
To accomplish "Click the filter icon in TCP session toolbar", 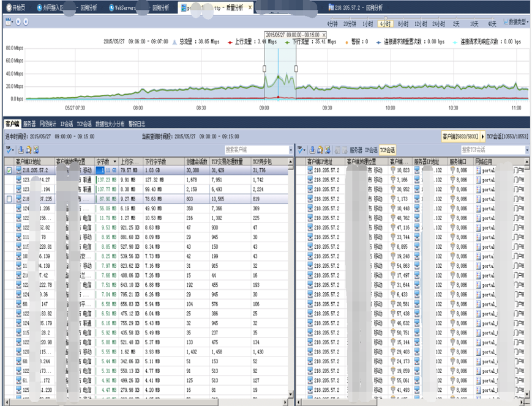I will pyautogui.click(x=301, y=150).
